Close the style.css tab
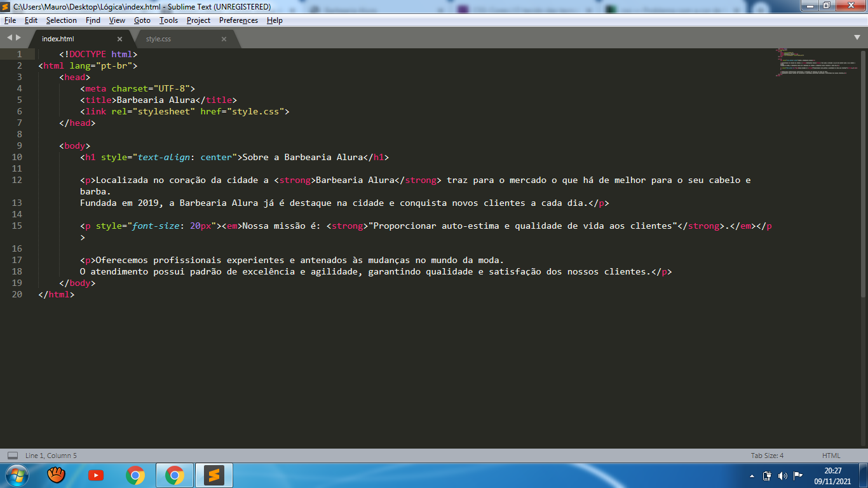 pyautogui.click(x=224, y=39)
